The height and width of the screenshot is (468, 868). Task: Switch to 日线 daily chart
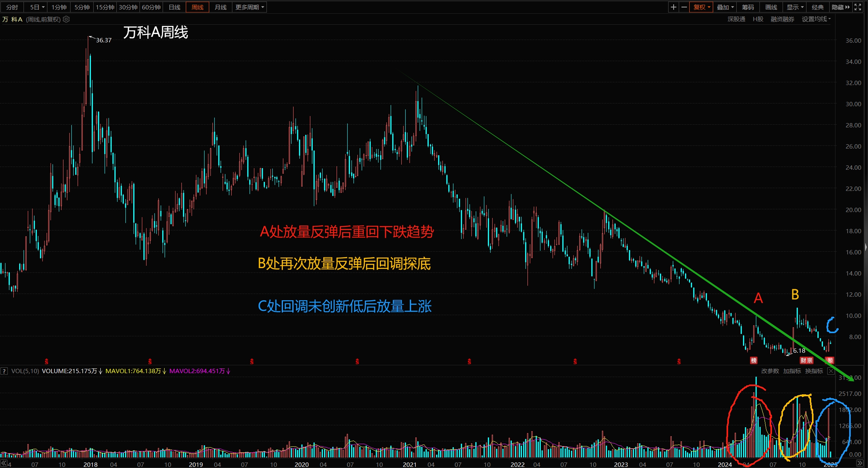(x=174, y=7)
